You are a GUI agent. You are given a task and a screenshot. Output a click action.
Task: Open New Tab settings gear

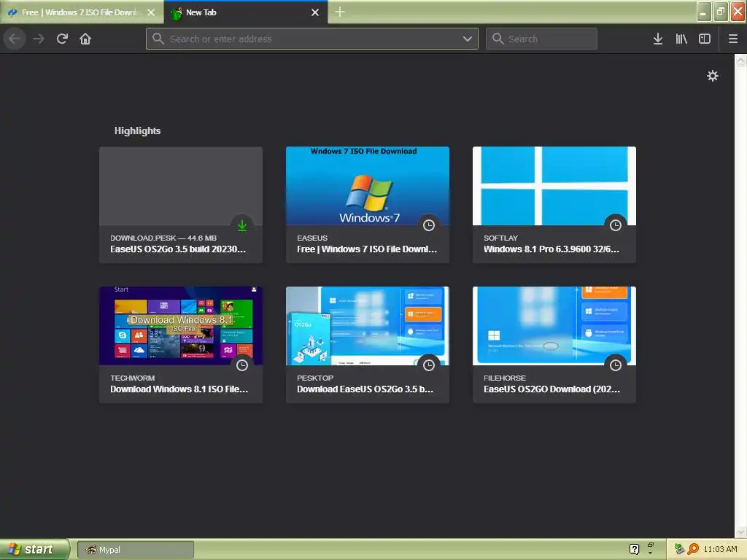coord(712,76)
